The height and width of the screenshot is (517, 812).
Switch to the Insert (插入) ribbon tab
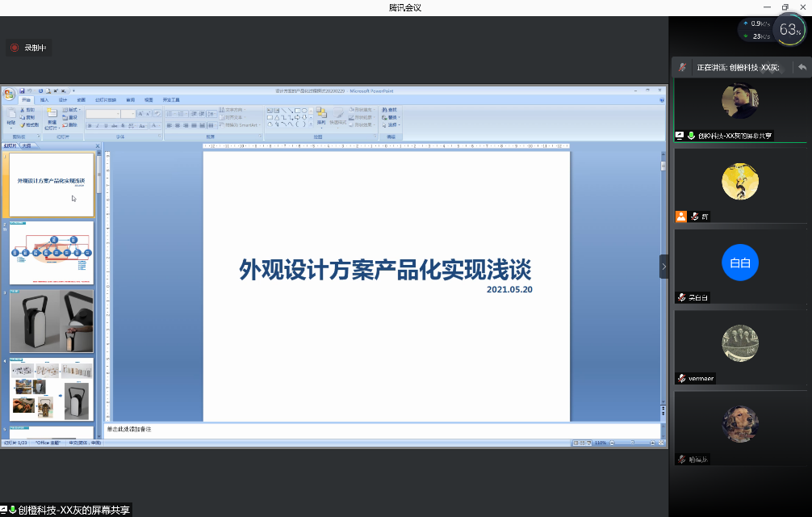click(x=44, y=100)
